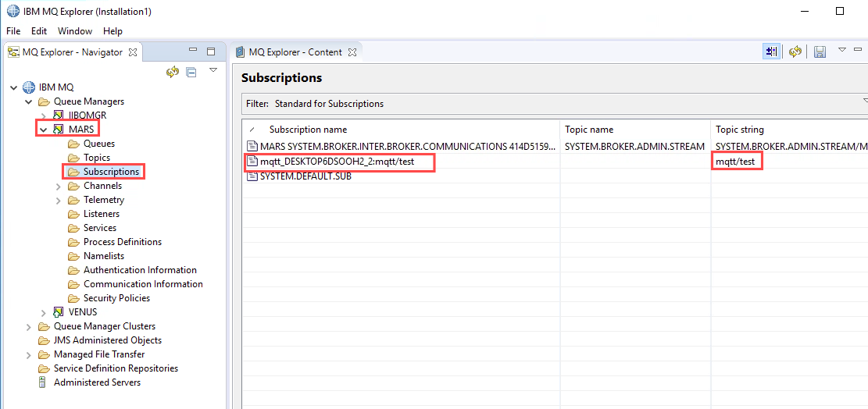Click the Content toolbar save icon
The width and height of the screenshot is (868, 409).
tap(820, 52)
